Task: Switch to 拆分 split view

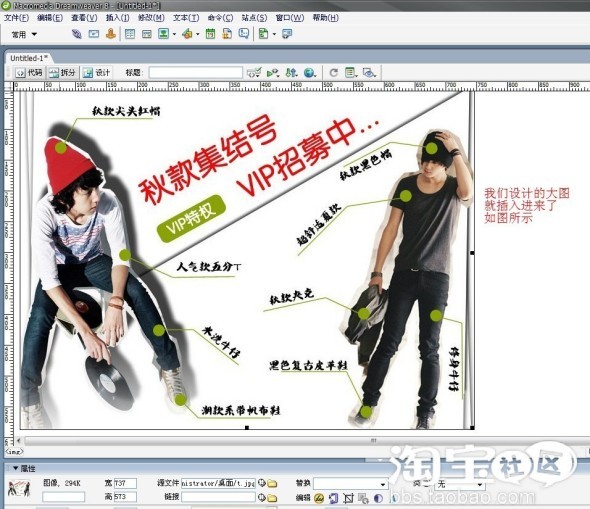Action: tap(62, 73)
